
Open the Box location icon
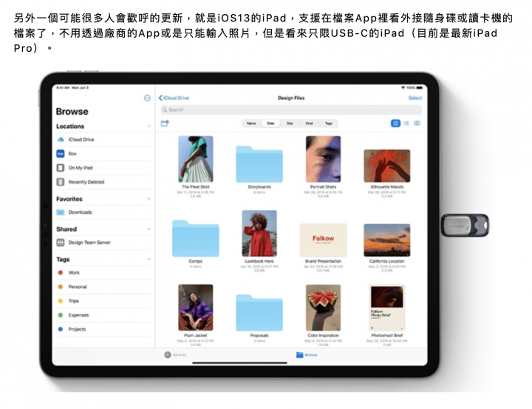(61, 154)
